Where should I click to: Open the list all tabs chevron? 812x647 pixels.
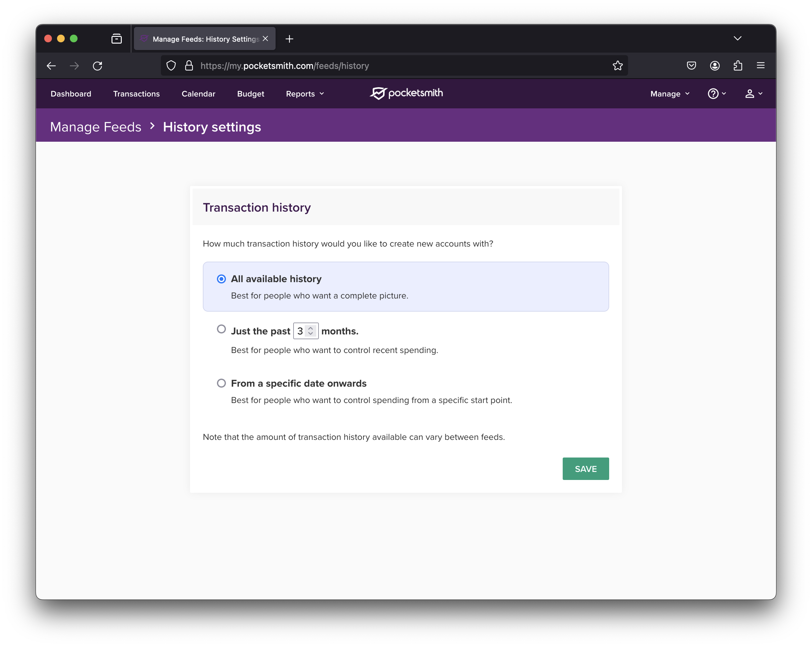[x=737, y=38]
